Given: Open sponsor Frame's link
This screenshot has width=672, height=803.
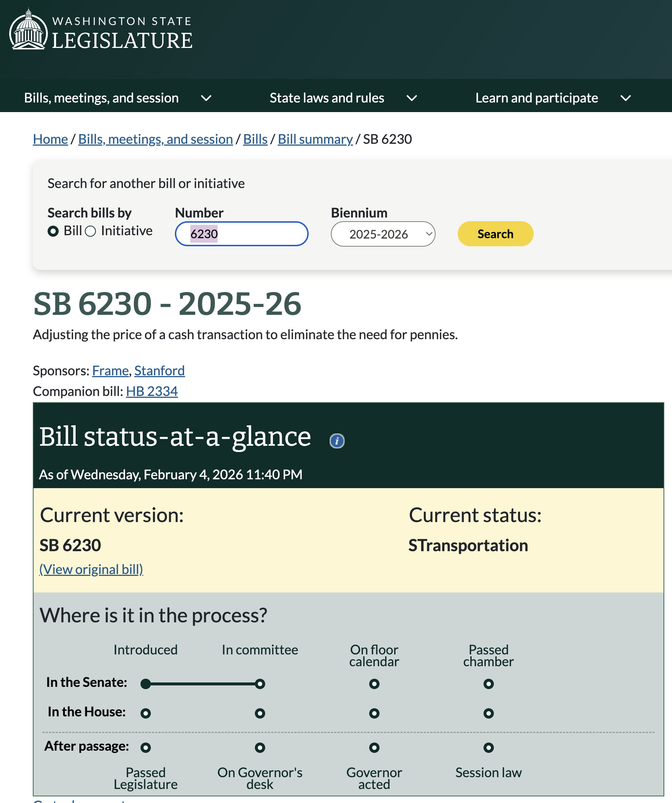Looking at the screenshot, I should pyautogui.click(x=110, y=371).
